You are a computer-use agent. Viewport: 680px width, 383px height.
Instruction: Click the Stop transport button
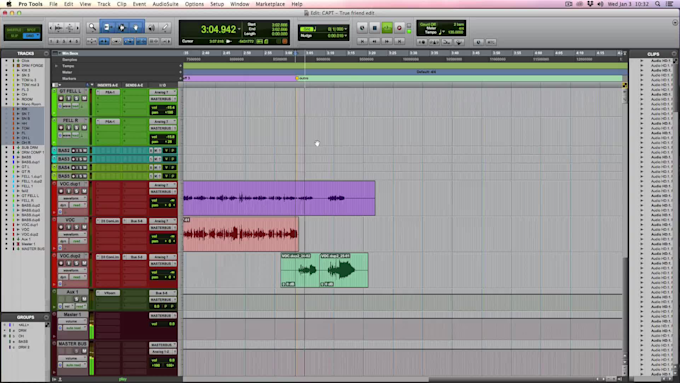tap(375, 28)
